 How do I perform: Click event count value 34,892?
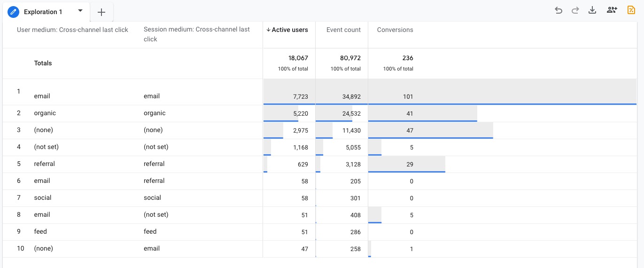pos(351,96)
